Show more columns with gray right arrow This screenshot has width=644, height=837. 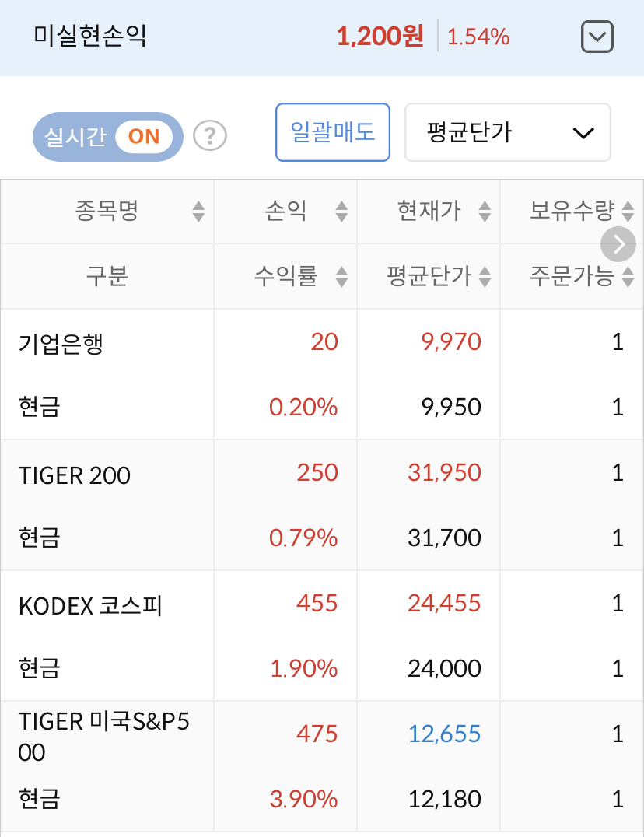(618, 244)
